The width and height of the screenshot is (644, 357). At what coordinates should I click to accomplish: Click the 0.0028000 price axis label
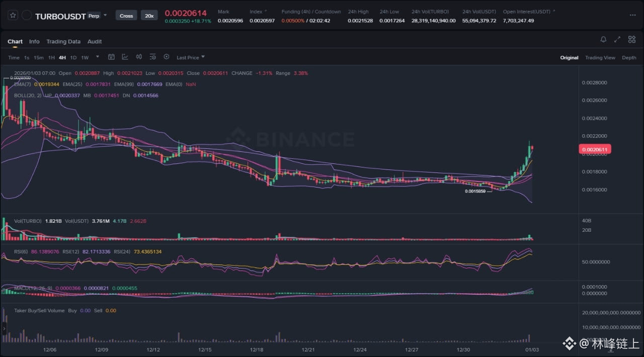point(594,82)
